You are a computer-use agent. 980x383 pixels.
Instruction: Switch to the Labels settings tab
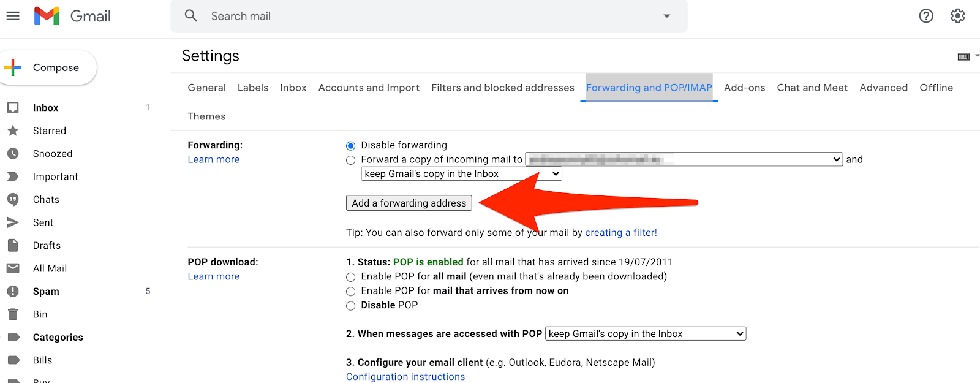tap(253, 88)
